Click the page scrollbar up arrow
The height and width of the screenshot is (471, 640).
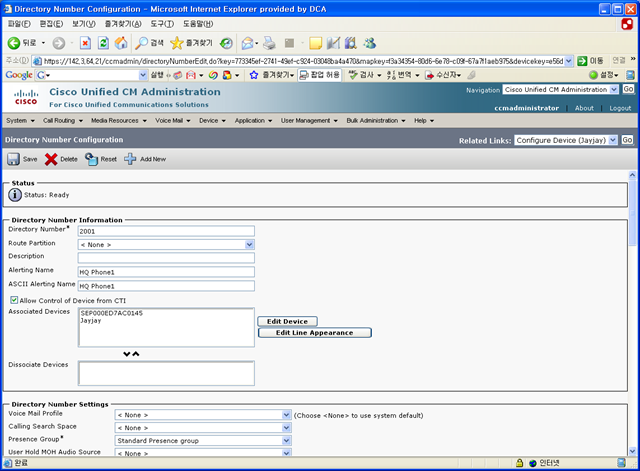[x=632, y=175]
